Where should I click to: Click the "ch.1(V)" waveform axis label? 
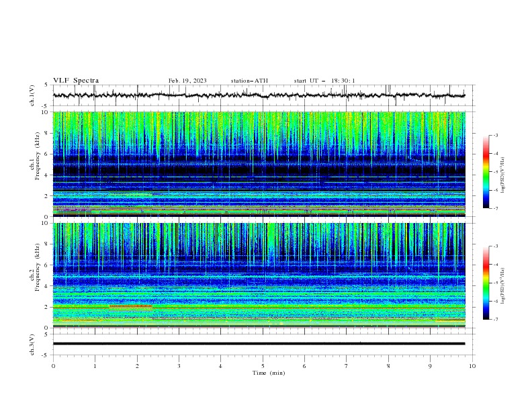(x=32, y=95)
